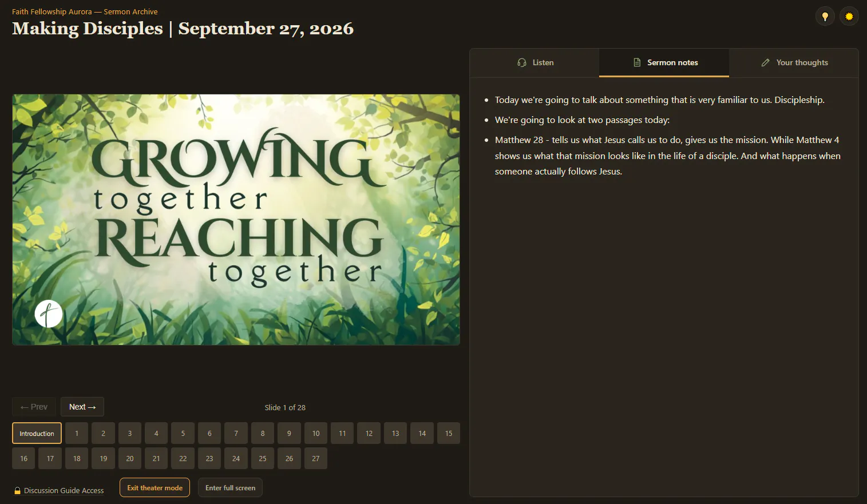The image size is (867, 504).
Task: Jump to slide 21
Action: click(156, 458)
